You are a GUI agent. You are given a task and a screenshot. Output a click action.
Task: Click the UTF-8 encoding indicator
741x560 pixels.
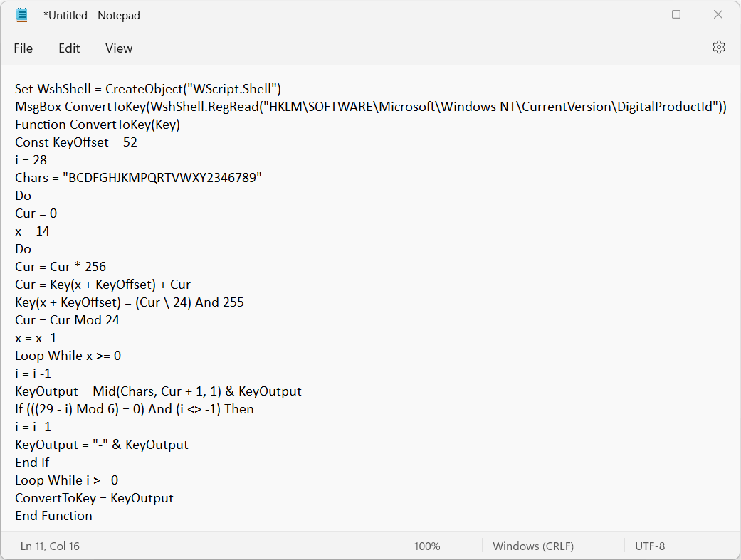(650, 546)
